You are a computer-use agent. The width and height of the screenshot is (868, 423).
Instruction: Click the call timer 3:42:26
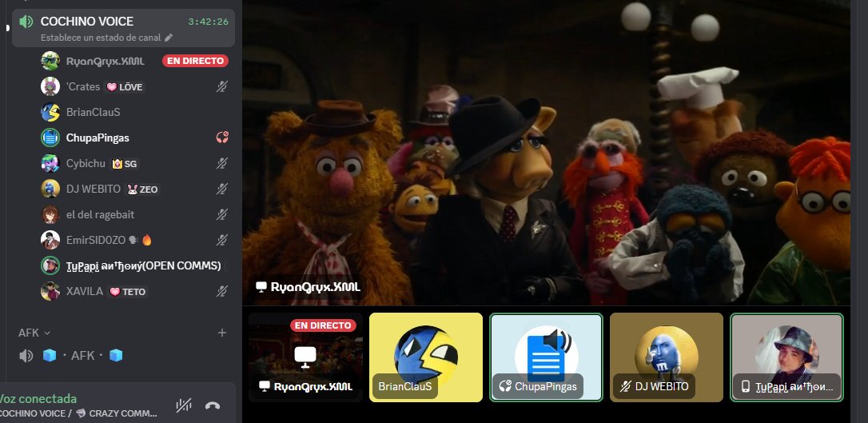pyautogui.click(x=208, y=22)
